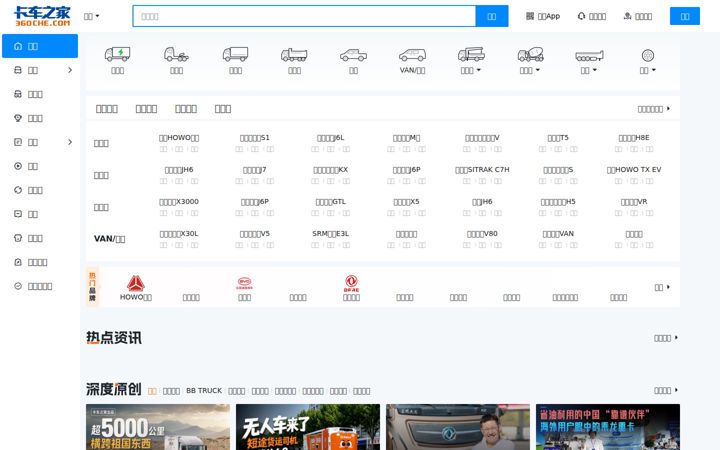Open the more link beside 热点资讯 heading
The image size is (720, 450).
point(666,338)
